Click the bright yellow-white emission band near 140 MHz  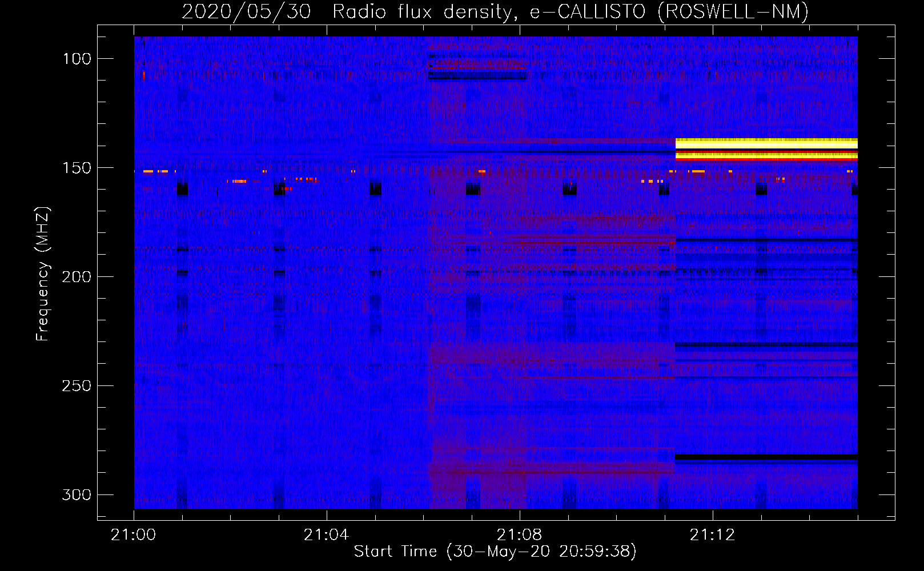coord(766,143)
